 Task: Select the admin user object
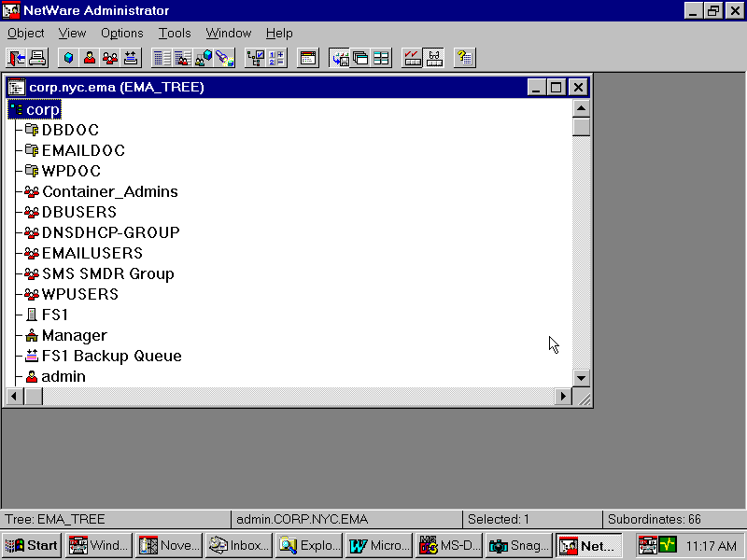pyautogui.click(x=63, y=376)
